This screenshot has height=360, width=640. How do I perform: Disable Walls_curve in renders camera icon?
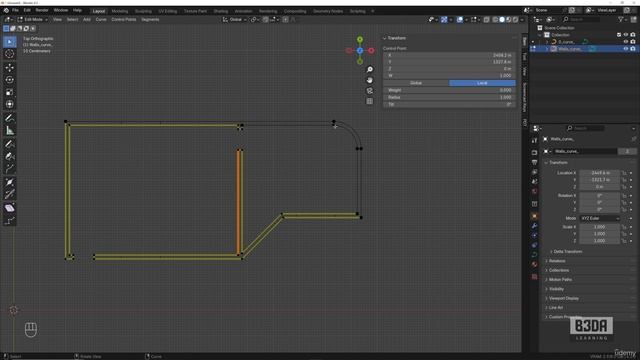click(633, 49)
